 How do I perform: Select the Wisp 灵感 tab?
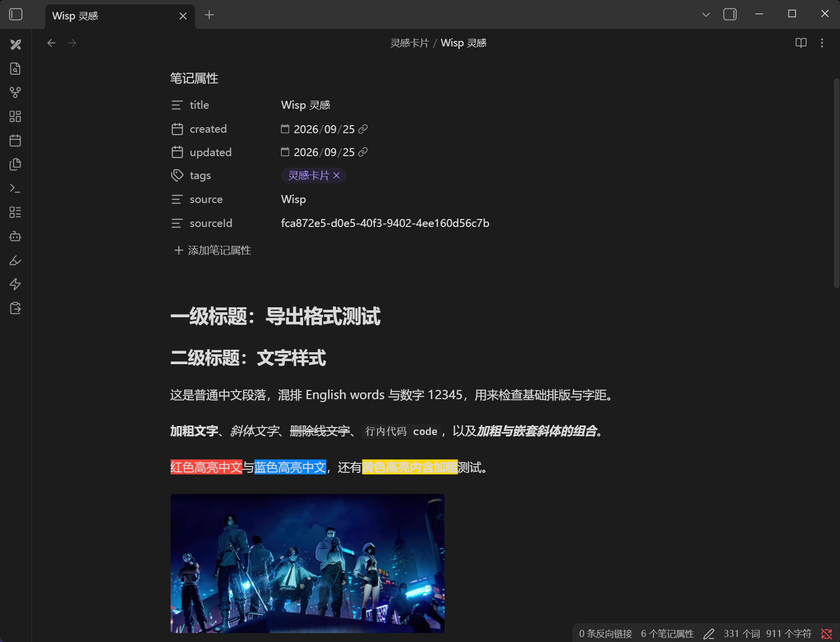point(120,16)
